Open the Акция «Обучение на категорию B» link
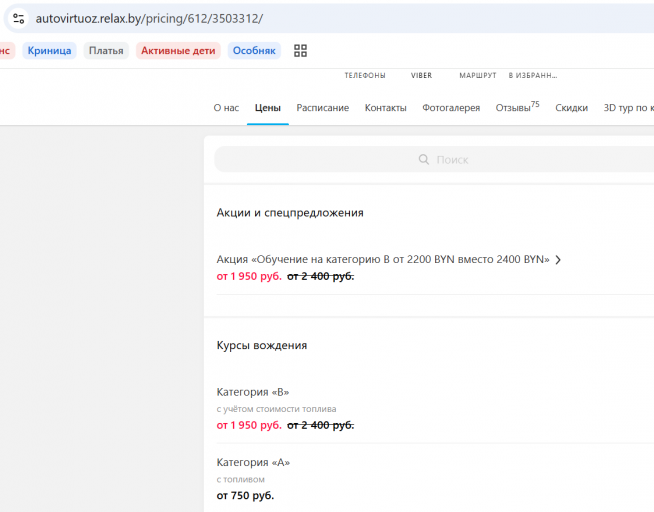The width and height of the screenshot is (654, 512). coord(383,259)
